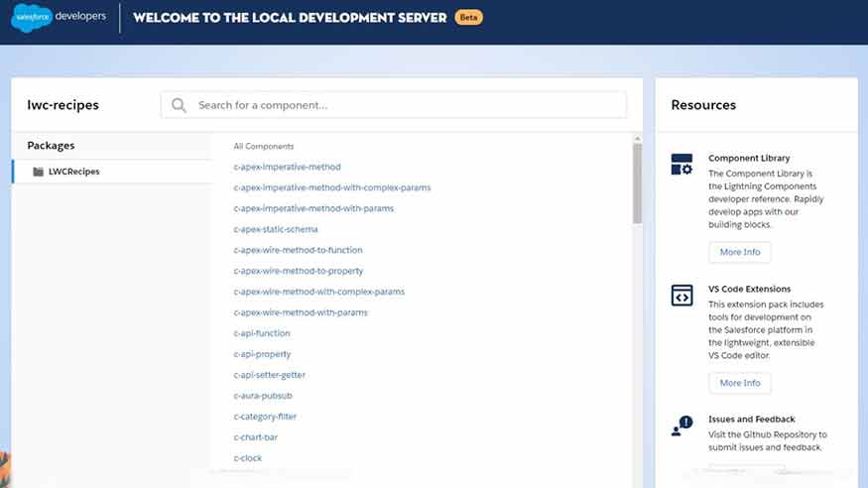Screen dimensions: 868x488
Task: Click the component list scrollbar thumb
Action: click(637, 183)
